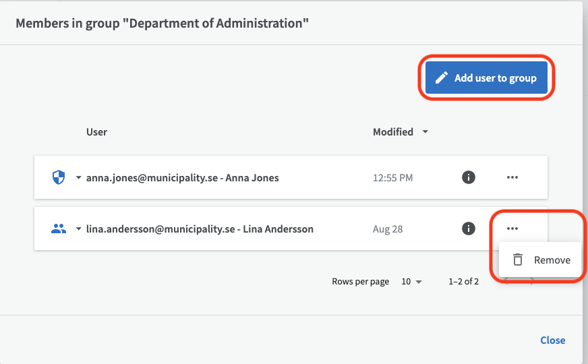Close the group members dialog
This screenshot has width=588, height=364.
(552, 340)
